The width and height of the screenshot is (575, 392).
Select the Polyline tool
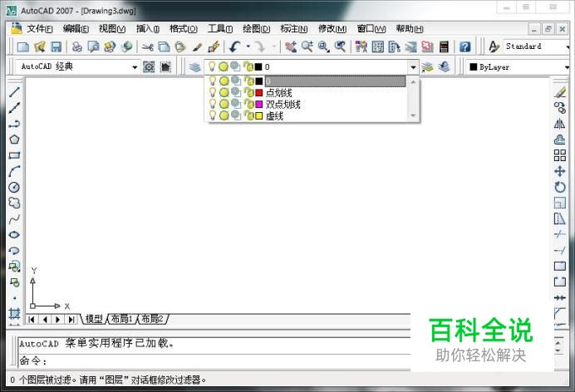(x=14, y=124)
